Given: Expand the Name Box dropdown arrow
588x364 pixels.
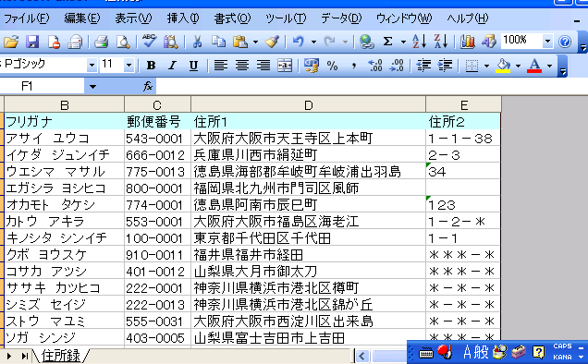Looking at the screenshot, I should point(92,87).
